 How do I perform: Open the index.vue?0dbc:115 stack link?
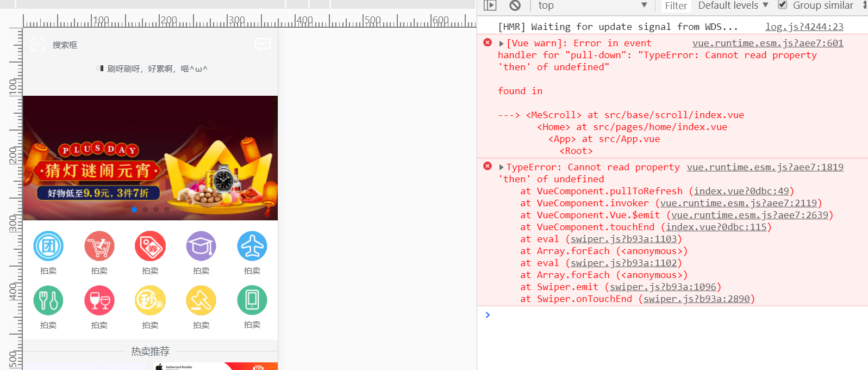[716, 227]
